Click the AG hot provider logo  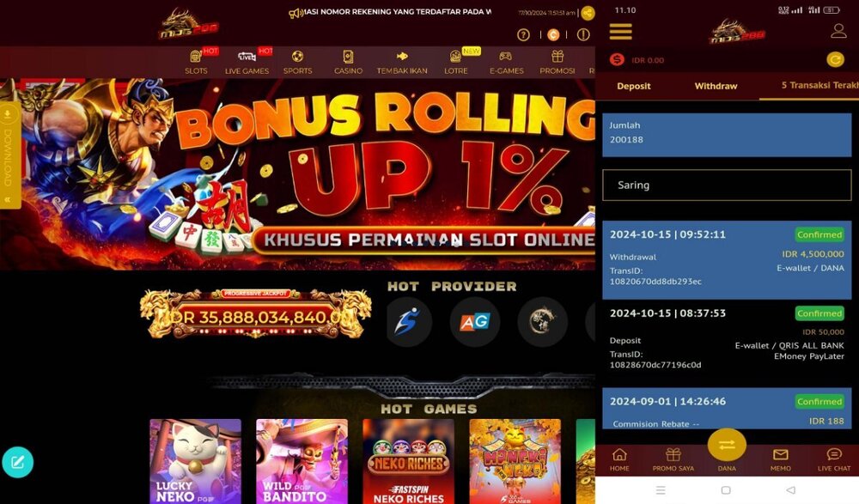474,322
